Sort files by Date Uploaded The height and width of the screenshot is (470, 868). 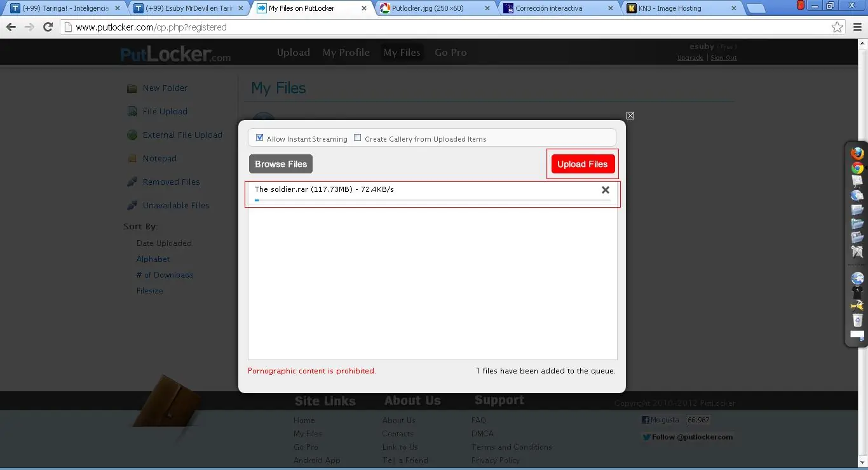click(164, 243)
